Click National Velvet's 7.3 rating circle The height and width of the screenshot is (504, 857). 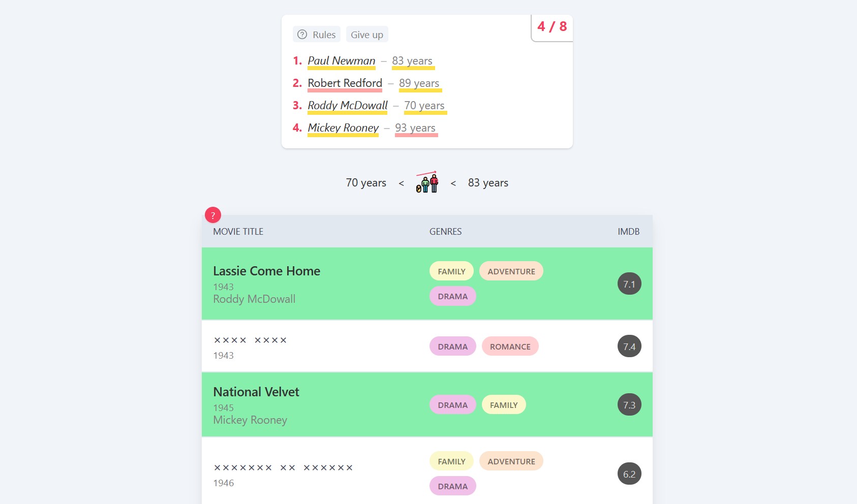point(629,405)
